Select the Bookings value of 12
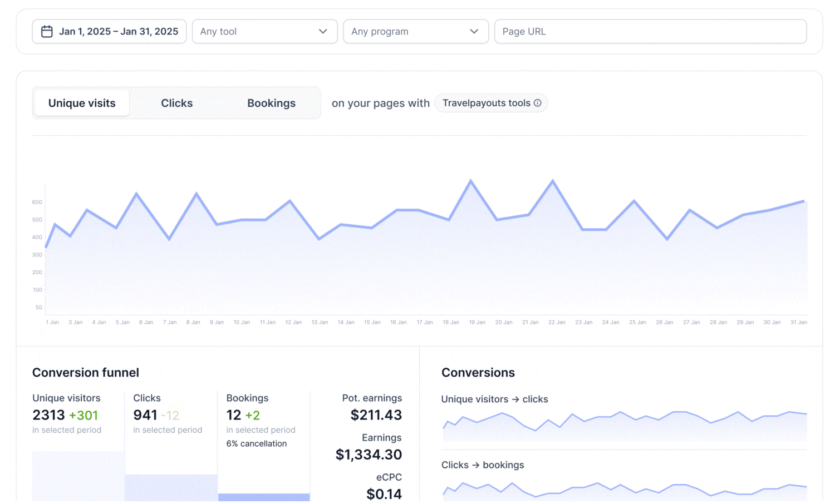The width and height of the screenshot is (835, 504). coord(234,415)
